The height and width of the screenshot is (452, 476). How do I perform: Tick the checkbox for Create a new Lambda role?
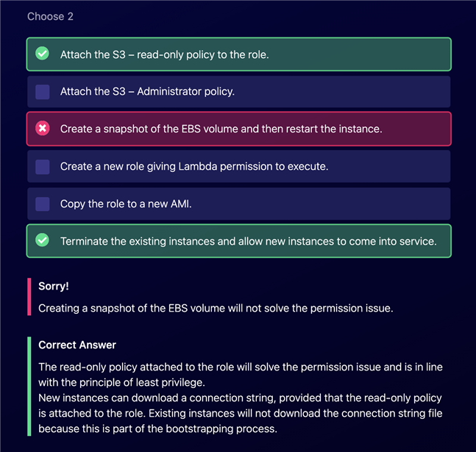43,167
